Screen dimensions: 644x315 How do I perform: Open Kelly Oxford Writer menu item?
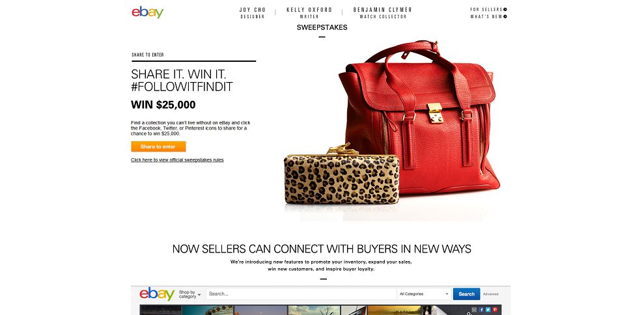(x=309, y=13)
